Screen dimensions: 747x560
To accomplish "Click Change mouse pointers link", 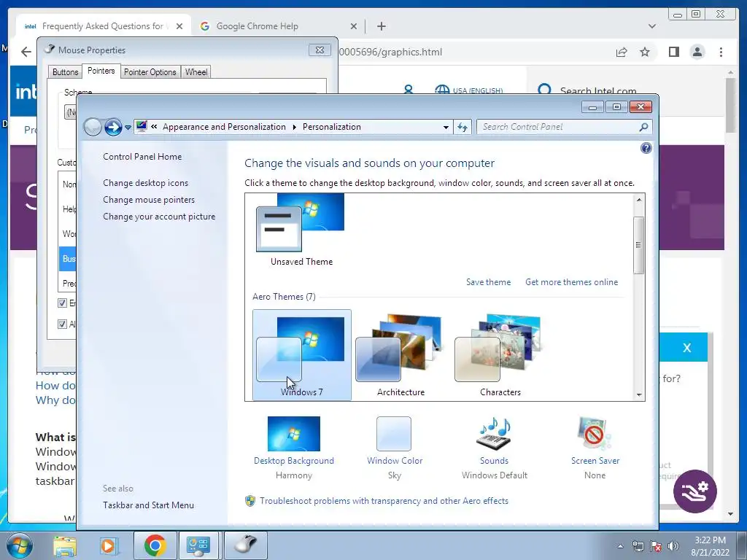I will [149, 200].
